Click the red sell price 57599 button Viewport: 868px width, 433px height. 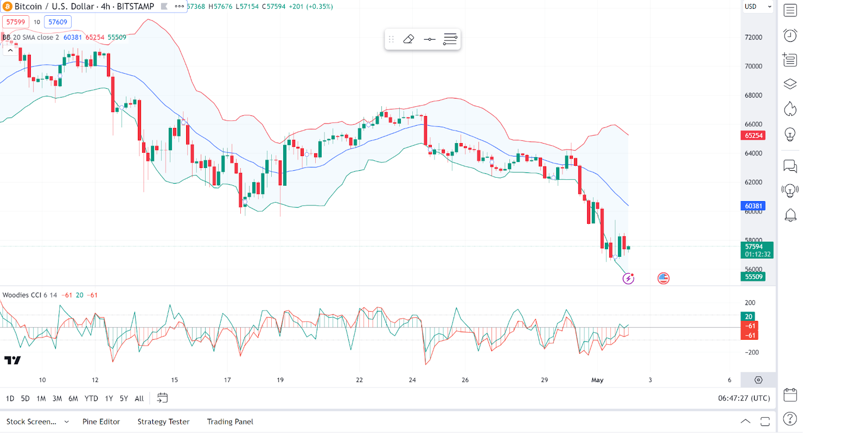coord(16,22)
